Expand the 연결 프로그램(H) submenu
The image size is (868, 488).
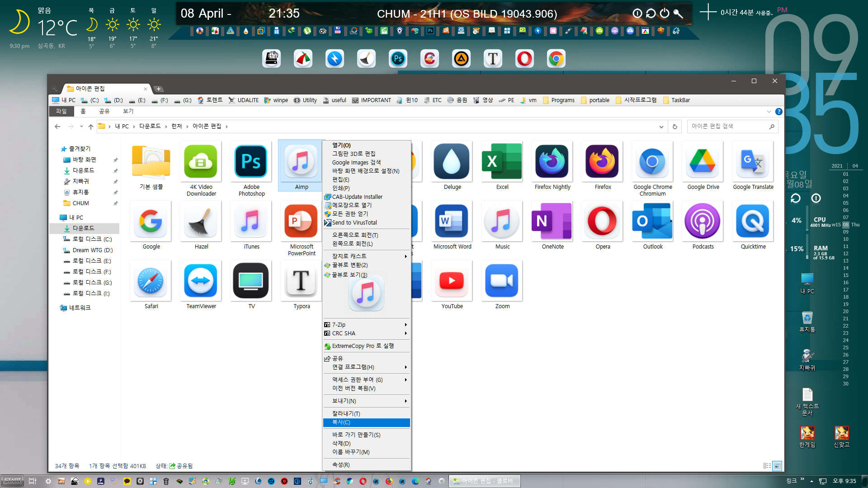point(367,367)
